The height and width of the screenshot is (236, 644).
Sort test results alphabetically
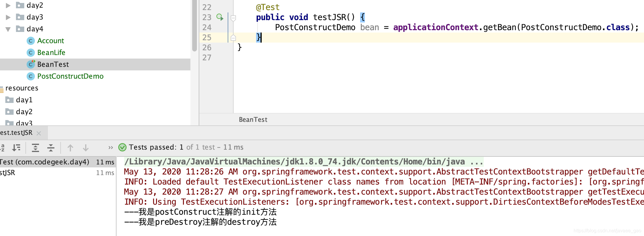pos(2,147)
